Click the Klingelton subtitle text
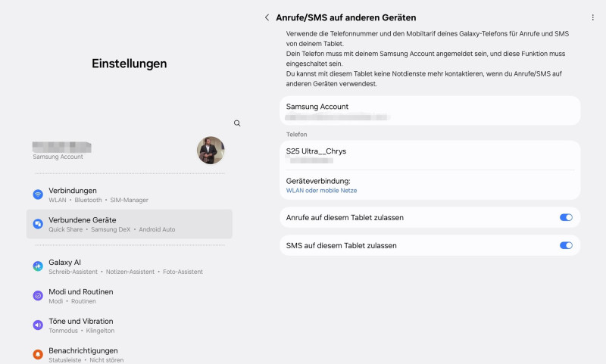 (x=100, y=331)
